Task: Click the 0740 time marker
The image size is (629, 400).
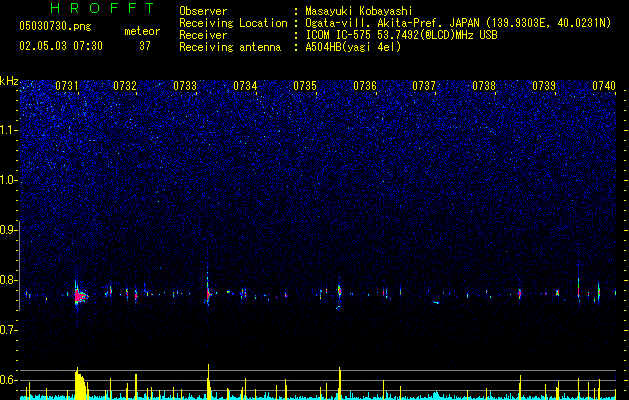Action: [x=604, y=86]
